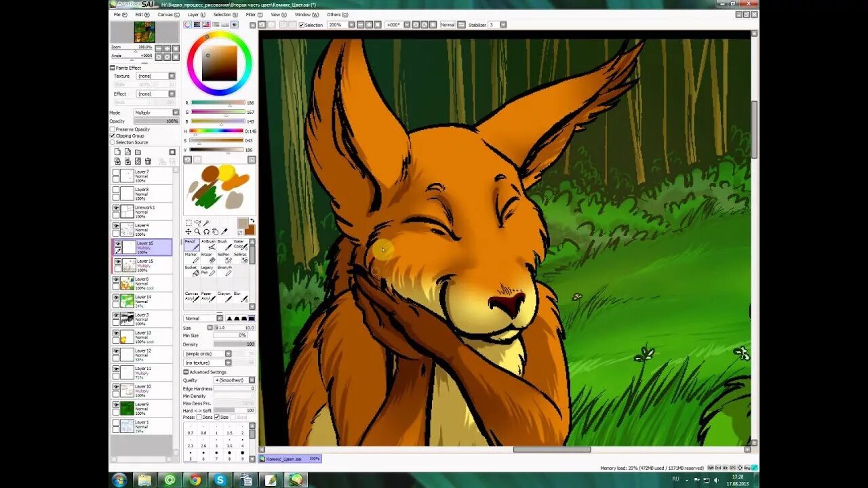868x488 pixels.
Task: Select the SelPen tool
Action: 223,258
